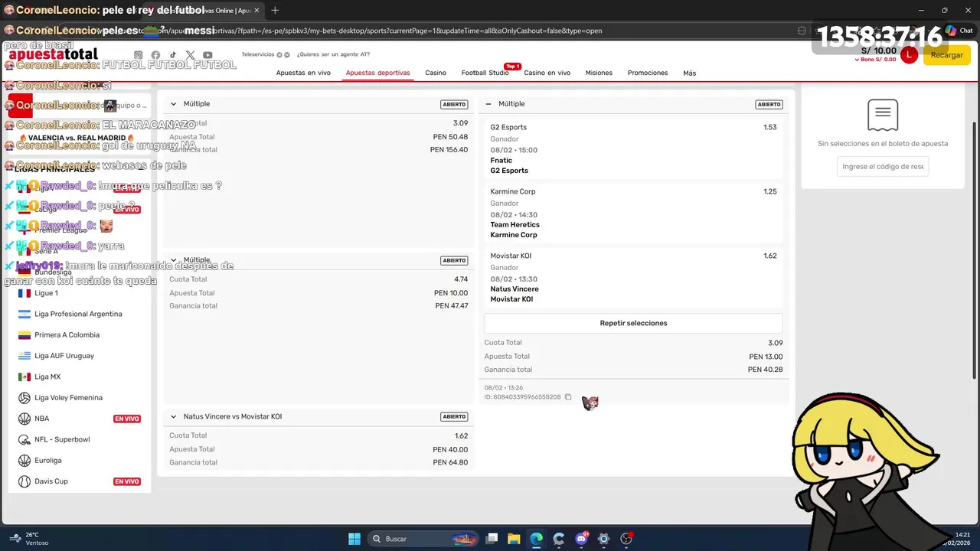Open the browser Chat sidebar icon

pos(959,31)
